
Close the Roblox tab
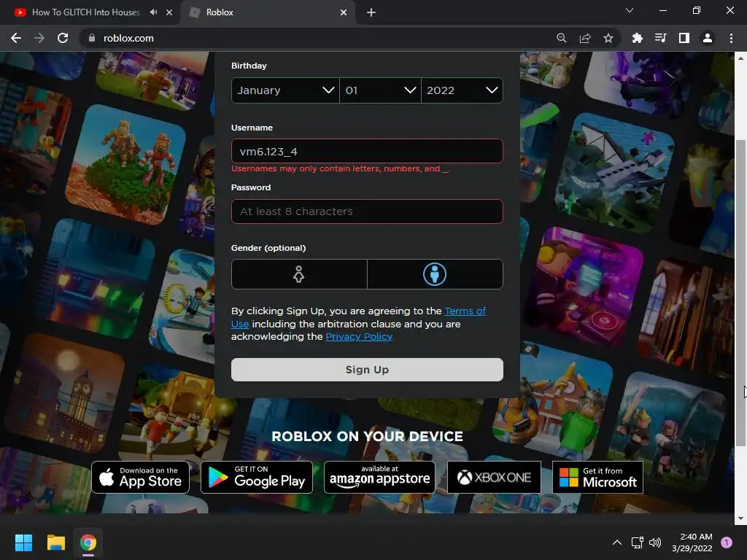coord(344,12)
